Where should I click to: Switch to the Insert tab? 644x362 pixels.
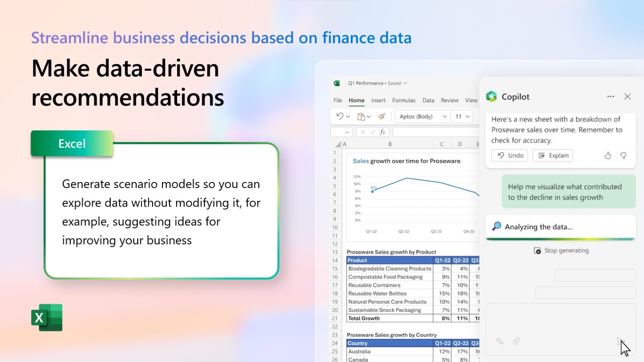378,100
